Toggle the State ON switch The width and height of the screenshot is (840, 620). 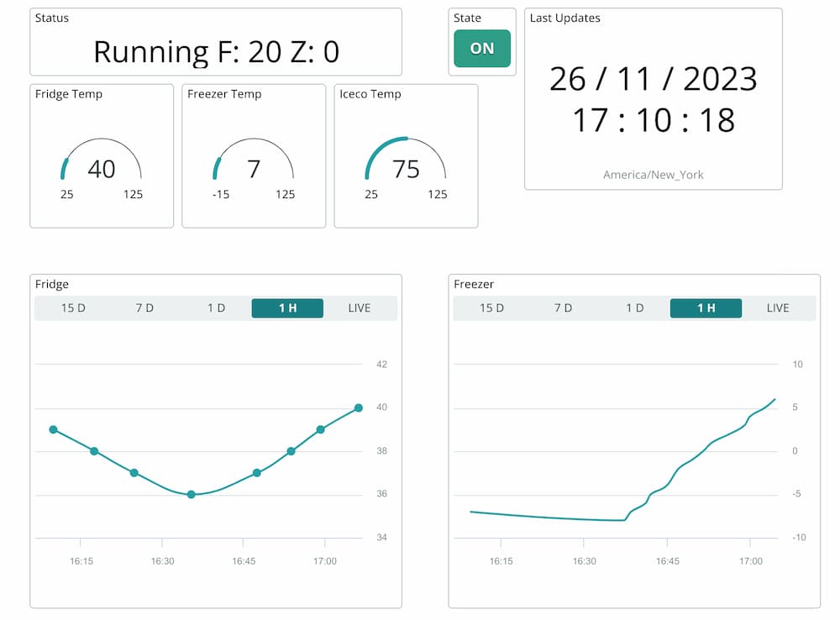pos(482,49)
